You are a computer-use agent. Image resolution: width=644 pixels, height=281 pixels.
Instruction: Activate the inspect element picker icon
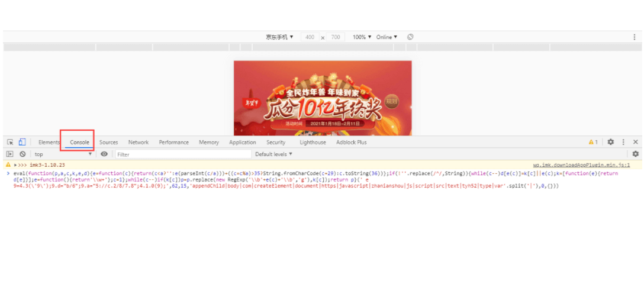10,142
